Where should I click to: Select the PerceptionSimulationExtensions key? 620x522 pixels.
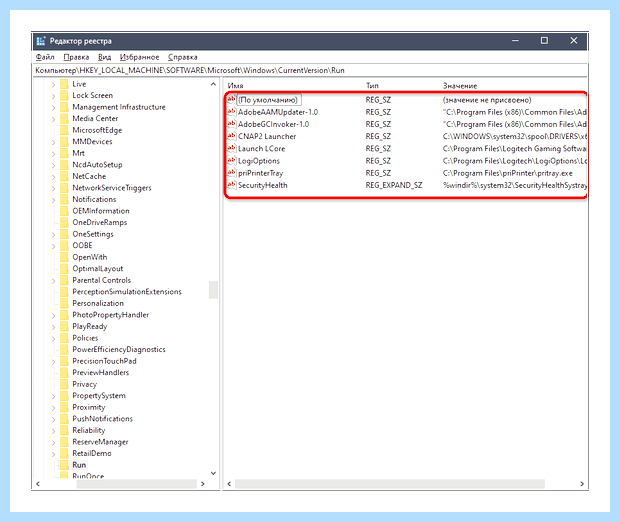[x=127, y=291]
